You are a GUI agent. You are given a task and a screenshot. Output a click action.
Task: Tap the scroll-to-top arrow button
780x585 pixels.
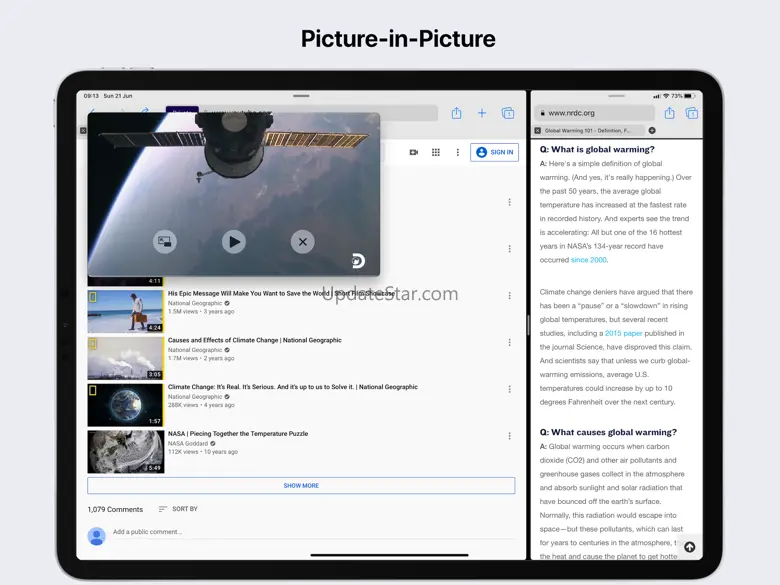(689, 547)
